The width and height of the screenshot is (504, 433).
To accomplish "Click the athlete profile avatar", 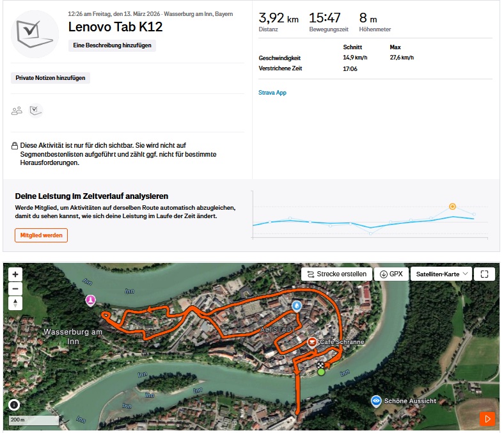I will click(x=35, y=33).
